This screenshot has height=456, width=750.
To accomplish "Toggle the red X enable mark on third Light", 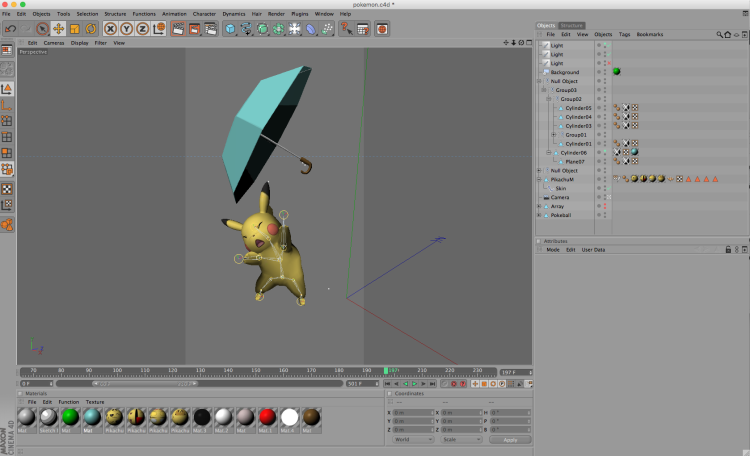I will (609, 63).
